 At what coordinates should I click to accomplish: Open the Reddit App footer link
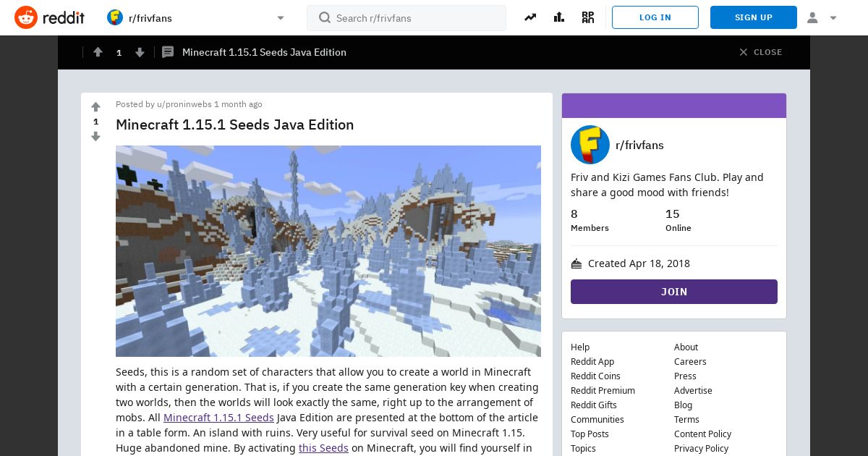[592, 361]
